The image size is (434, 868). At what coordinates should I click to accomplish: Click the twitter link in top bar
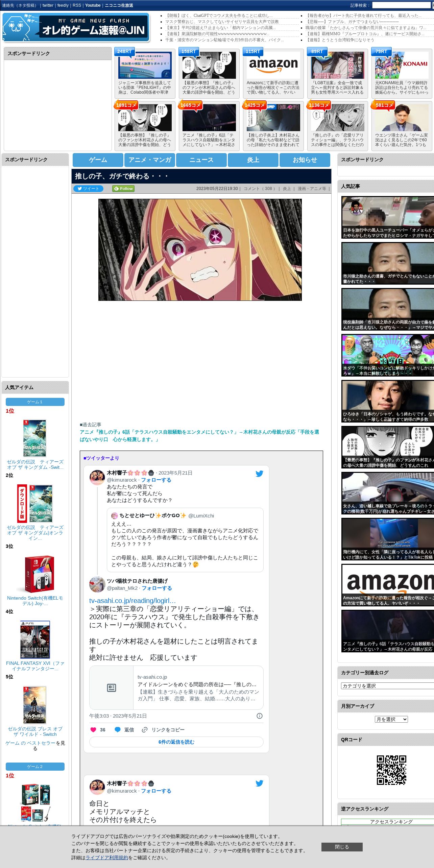(48, 5)
